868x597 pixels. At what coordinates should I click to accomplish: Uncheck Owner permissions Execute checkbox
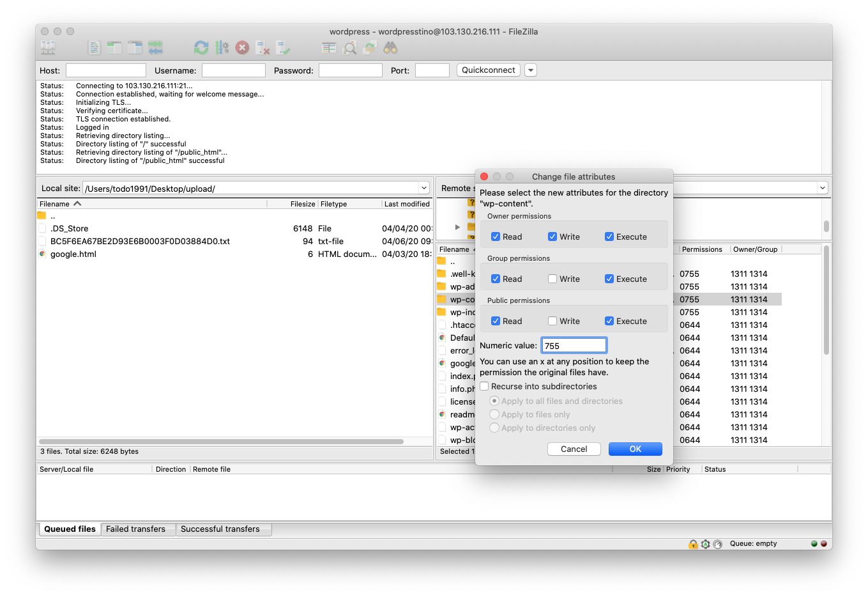609,236
